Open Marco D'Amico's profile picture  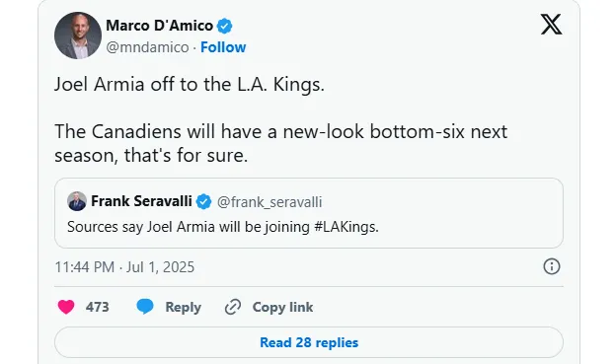tap(78, 36)
